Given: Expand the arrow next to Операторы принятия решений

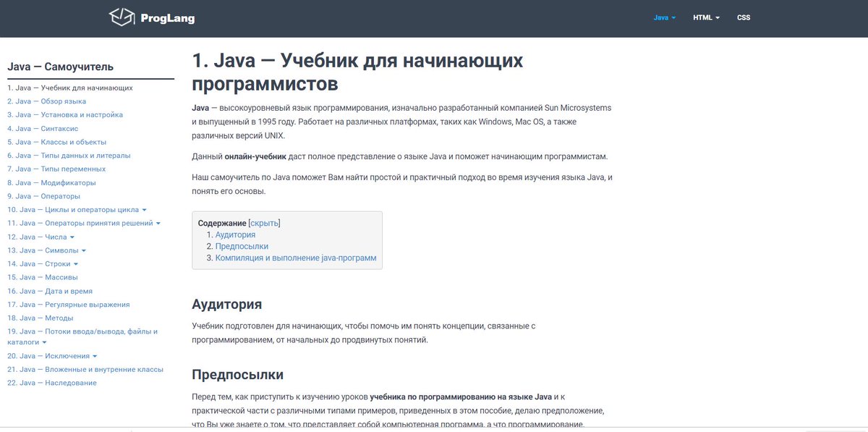Looking at the screenshot, I should point(158,224).
